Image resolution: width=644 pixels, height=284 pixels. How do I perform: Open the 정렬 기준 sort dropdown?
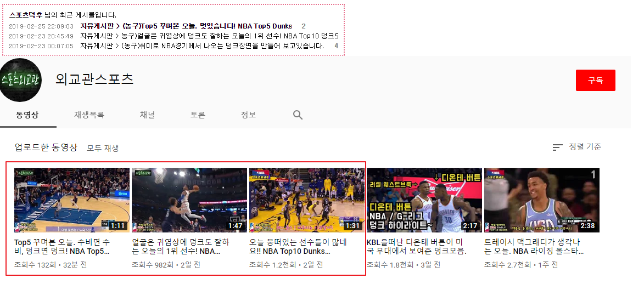tap(576, 147)
